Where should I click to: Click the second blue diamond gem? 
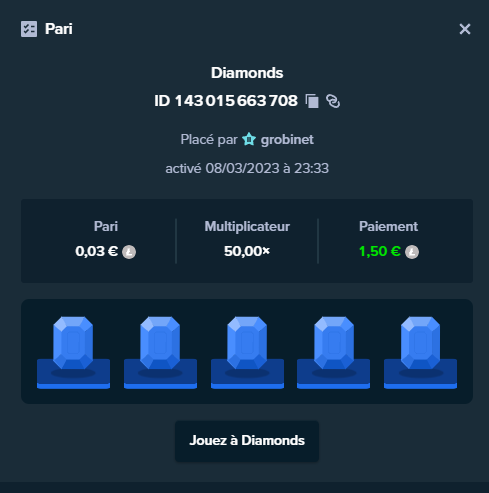coord(160,343)
